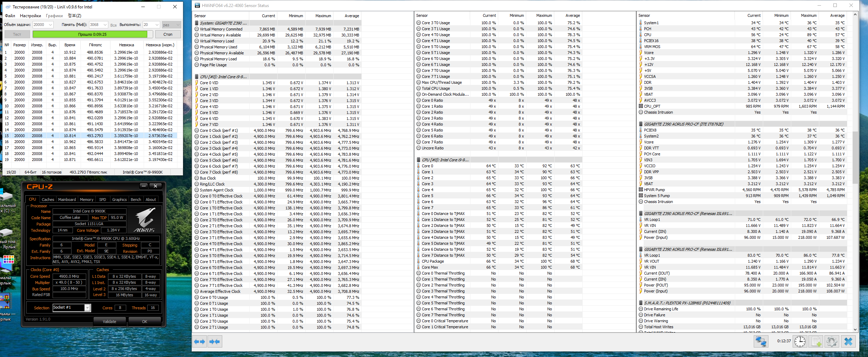Screen dimensions: 868x357
Task: Click the VRM MOS temperature row
Action: tap(742, 47)
